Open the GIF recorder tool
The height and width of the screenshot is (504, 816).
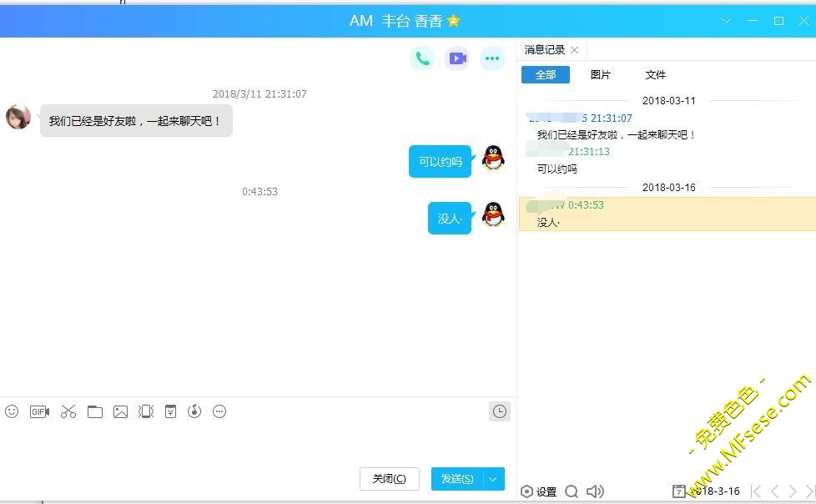39,411
